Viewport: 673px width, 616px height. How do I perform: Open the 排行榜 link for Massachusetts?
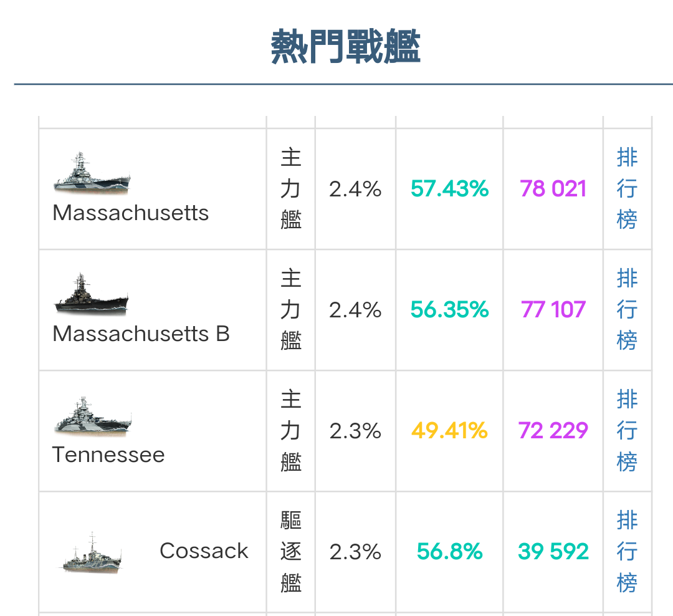point(627,188)
